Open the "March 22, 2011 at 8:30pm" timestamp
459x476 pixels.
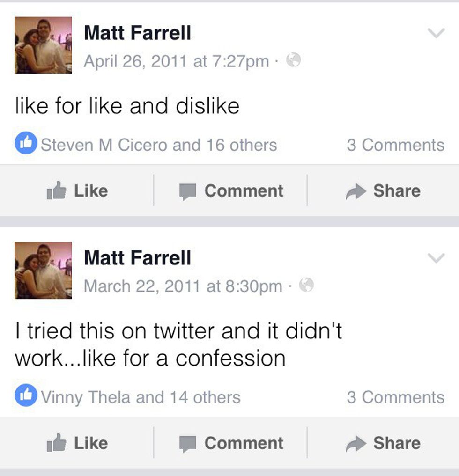183,286
